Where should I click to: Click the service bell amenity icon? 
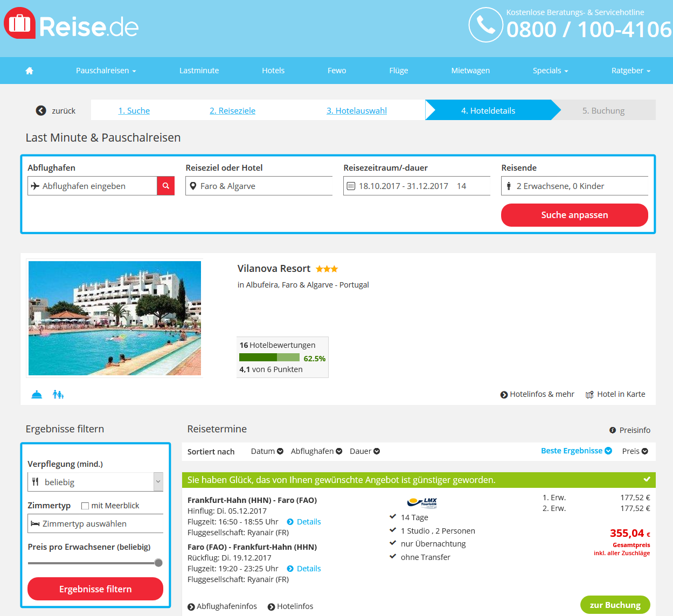tap(37, 395)
